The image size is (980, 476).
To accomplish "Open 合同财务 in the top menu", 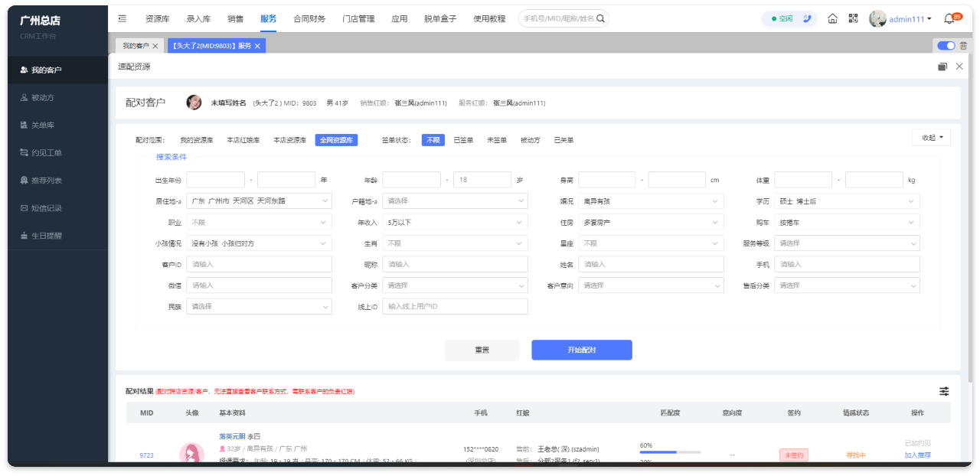I will 309,18.
